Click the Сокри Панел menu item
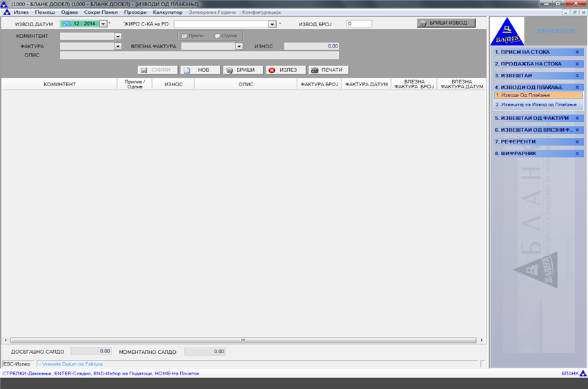588x389 pixels. click(x=101, y=12)
